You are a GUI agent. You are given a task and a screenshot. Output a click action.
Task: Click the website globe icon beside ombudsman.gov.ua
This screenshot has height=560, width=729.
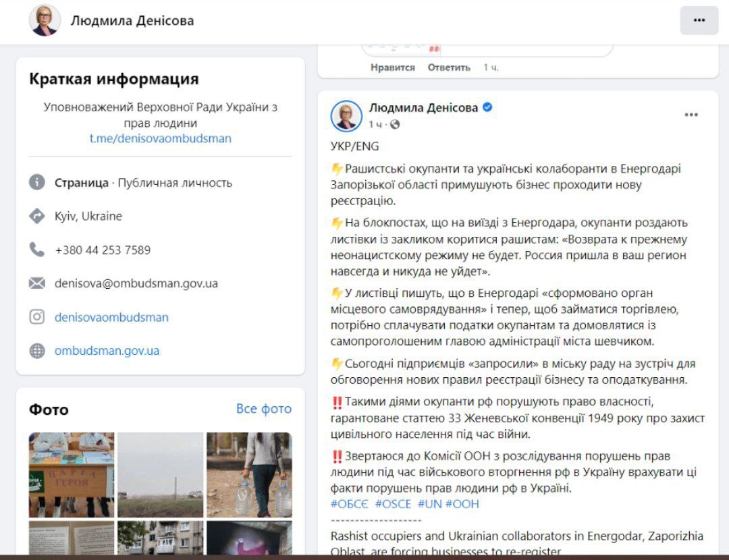[x=37, y=350]
